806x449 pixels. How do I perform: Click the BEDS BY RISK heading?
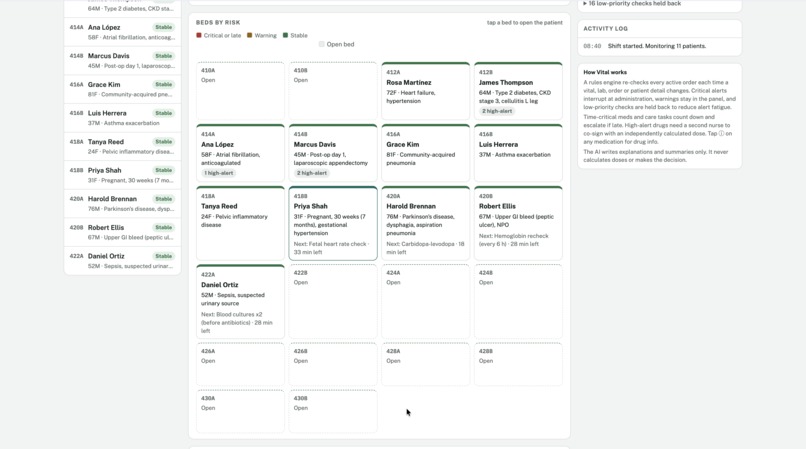pyautogui.click(x=218, y=23)
